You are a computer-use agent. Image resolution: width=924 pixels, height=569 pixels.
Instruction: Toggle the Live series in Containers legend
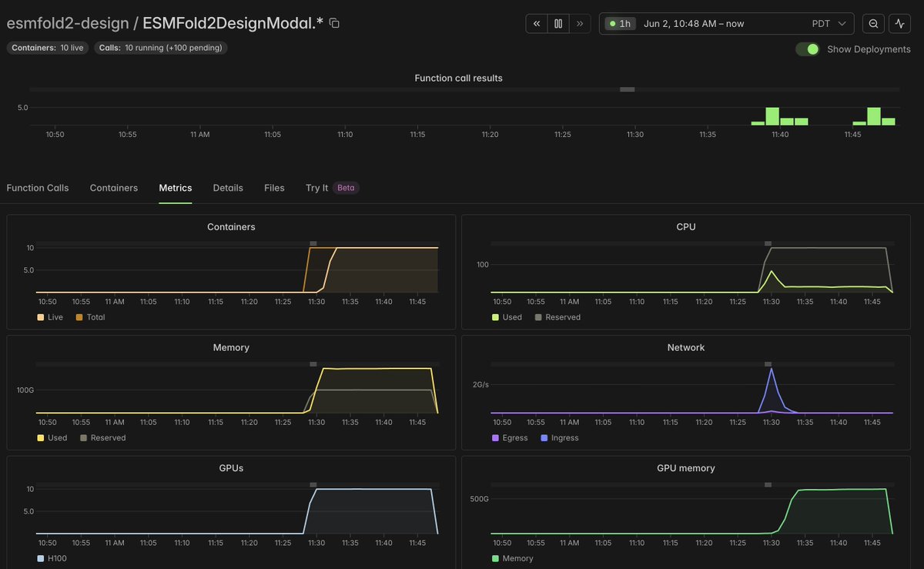point(51,317)
